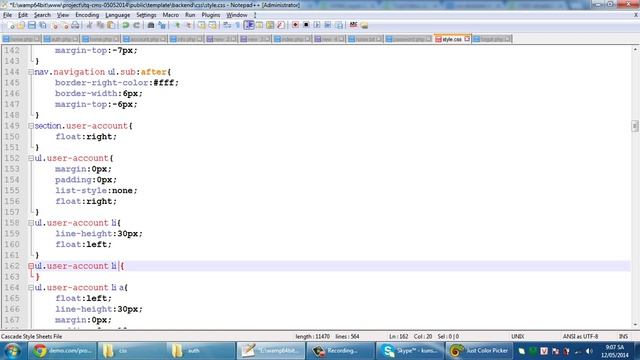This screenshot has height=360, width=640.
Task: Toggle word wrap in the toolbar
Action: [x=227, y=25]
